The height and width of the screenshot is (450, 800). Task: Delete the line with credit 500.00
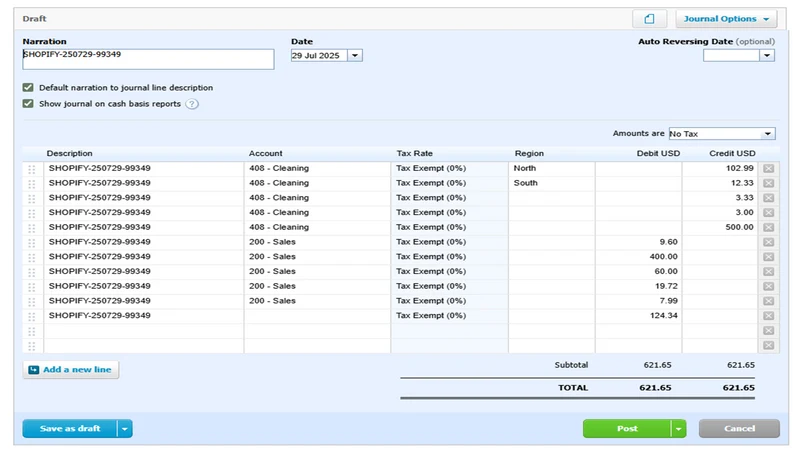coord(768,228)
